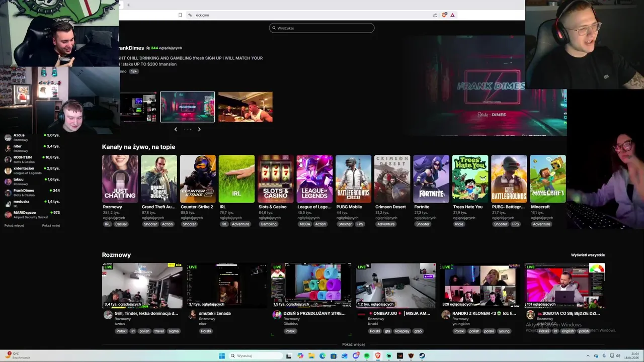Click the Indie tag under Trees Hate You
The height and width of the screenshot is (362, 644).
click(x=459, y=224)
